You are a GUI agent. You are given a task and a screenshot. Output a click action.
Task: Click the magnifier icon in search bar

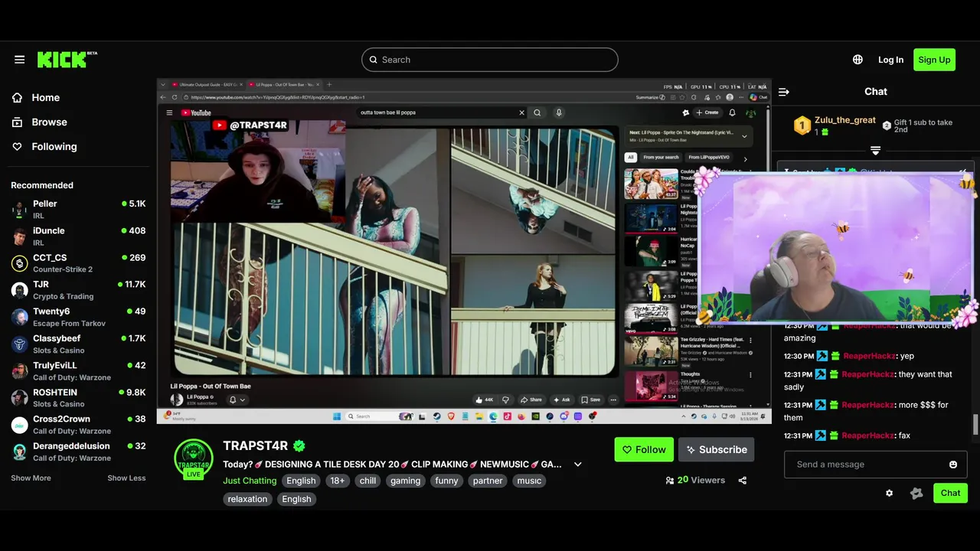pyautogui.click(x=374, y=60)
